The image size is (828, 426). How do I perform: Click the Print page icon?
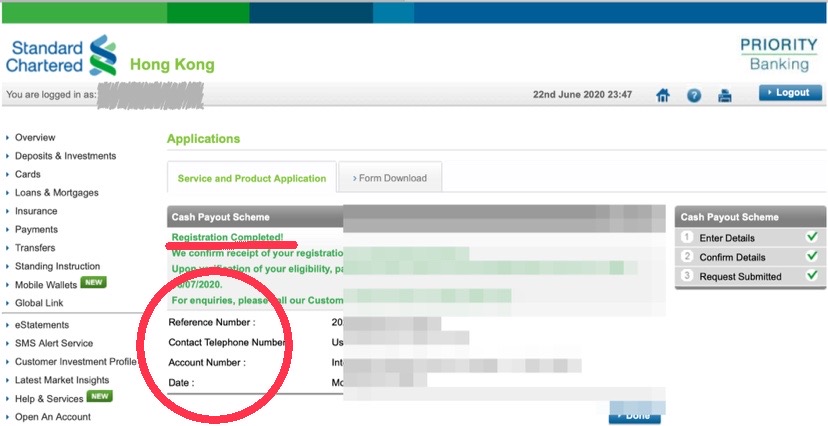pyautogui.click(x=725, y=95)
